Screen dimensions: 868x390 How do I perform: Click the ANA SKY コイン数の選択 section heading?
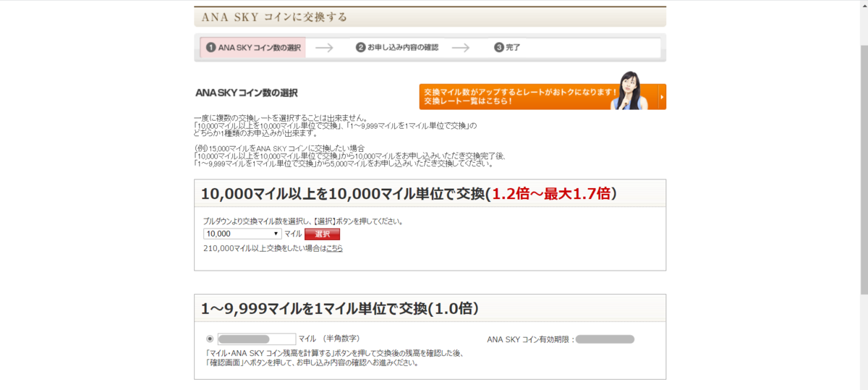pos(246,93)
